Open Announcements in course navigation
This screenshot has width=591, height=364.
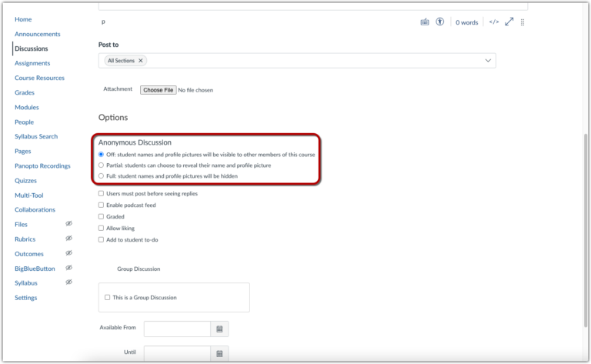click(37, 34)
